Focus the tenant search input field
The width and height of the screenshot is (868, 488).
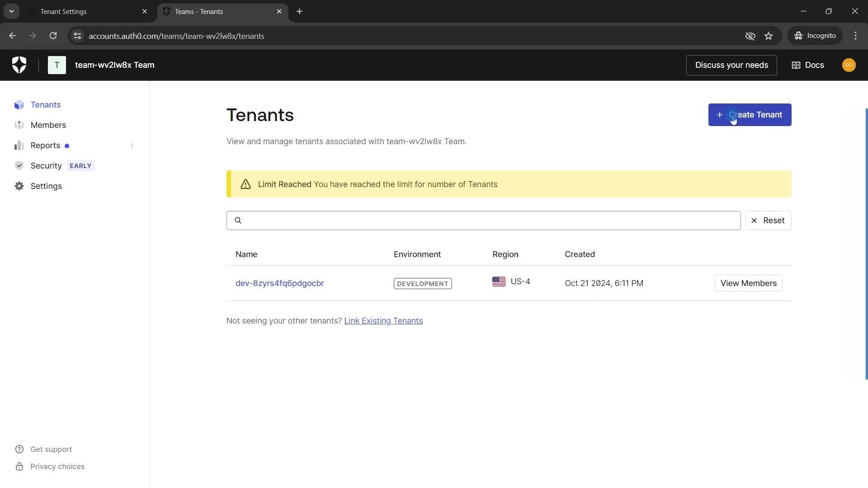tap(483, 221)
